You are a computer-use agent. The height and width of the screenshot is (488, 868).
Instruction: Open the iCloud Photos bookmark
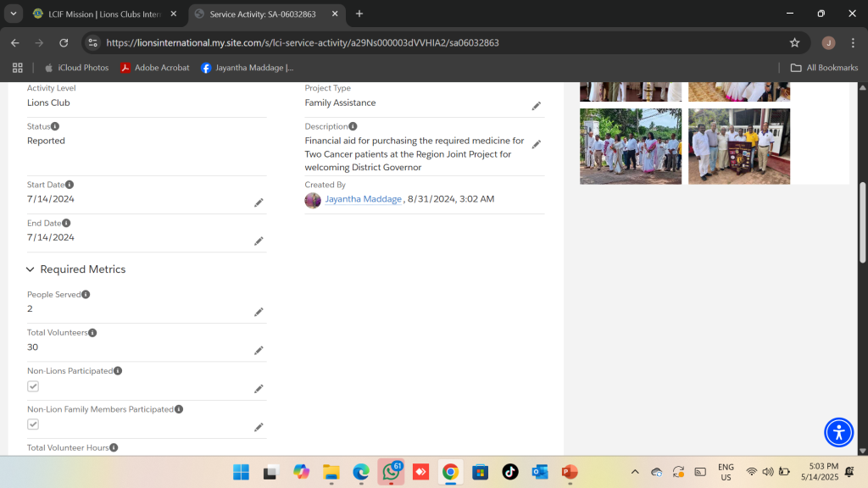76,68
